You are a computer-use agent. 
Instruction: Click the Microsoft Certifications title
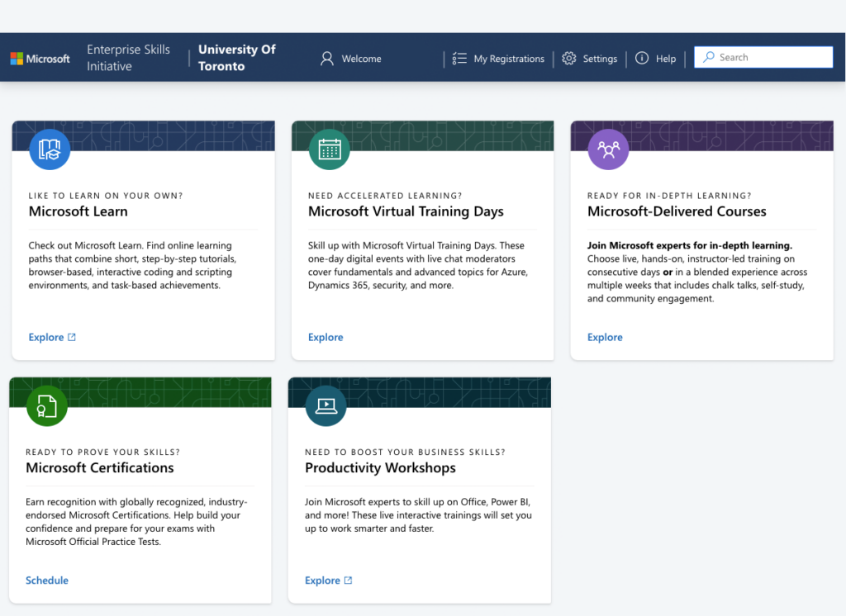100,467
